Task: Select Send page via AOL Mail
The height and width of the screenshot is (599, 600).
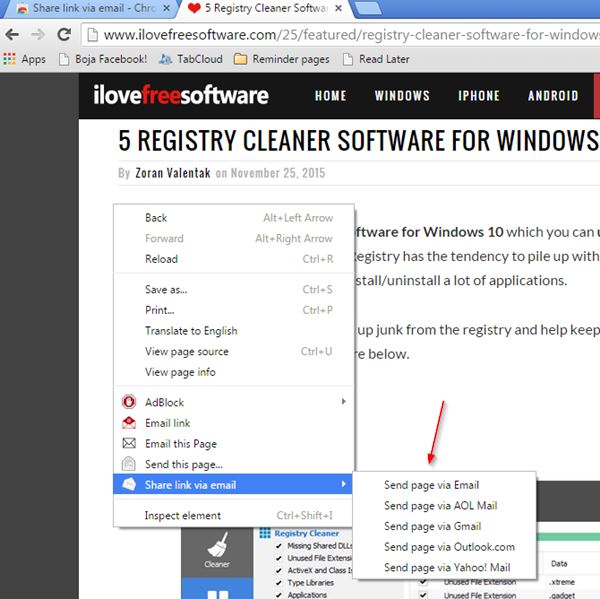Action: [x=445, y=506]
